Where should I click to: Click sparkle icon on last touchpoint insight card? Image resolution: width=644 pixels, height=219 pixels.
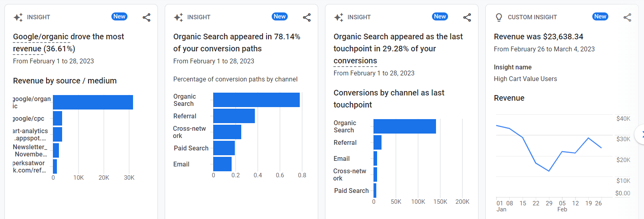(339, 17)
